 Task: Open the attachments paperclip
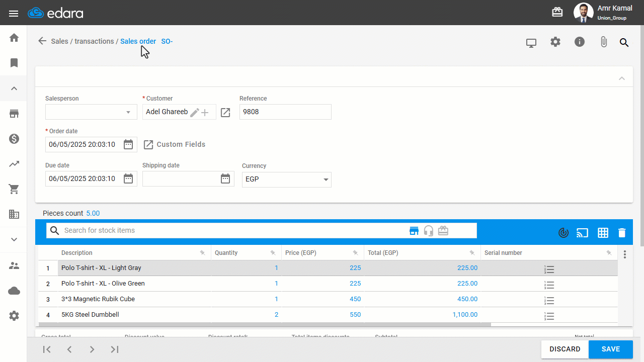tap(604, 42)
